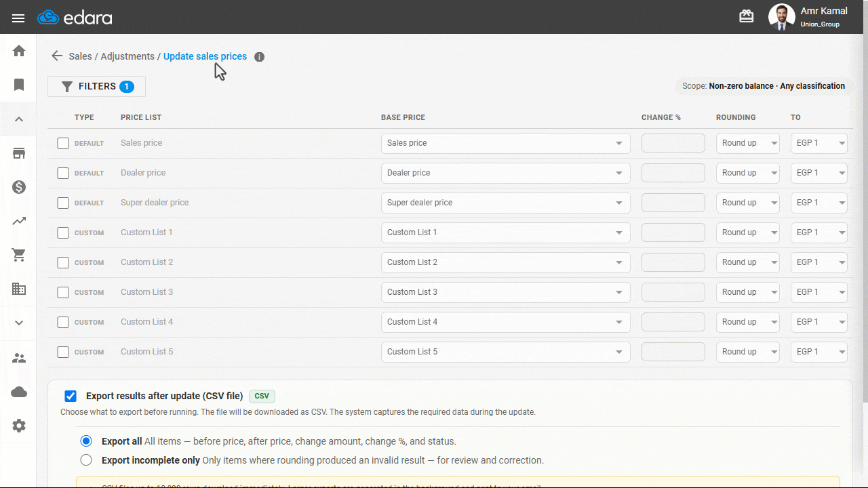Collapse sidebar section with up chevron
This screenshot has width=868, height=488.
tap(19, 119)
